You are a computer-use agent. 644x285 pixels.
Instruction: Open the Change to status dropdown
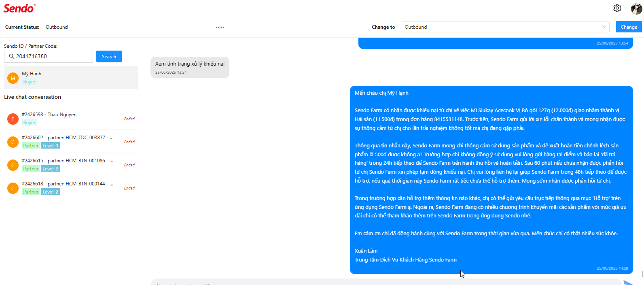coord(505,27)
